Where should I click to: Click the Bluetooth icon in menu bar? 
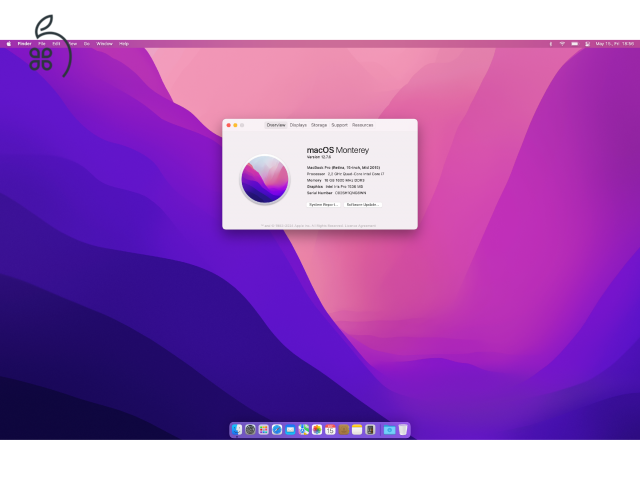point(550,44)
